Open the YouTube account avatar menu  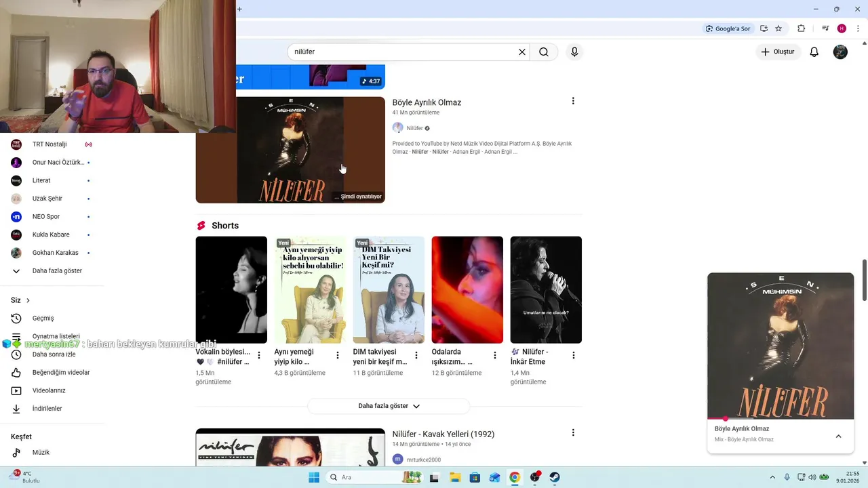tap(840, 52)
